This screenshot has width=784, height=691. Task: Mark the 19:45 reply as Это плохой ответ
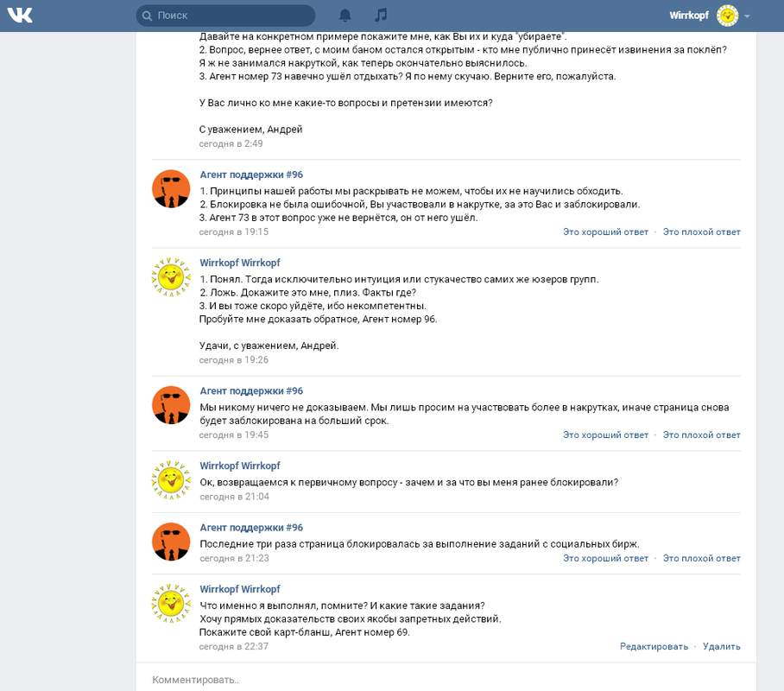pos(701,434)
